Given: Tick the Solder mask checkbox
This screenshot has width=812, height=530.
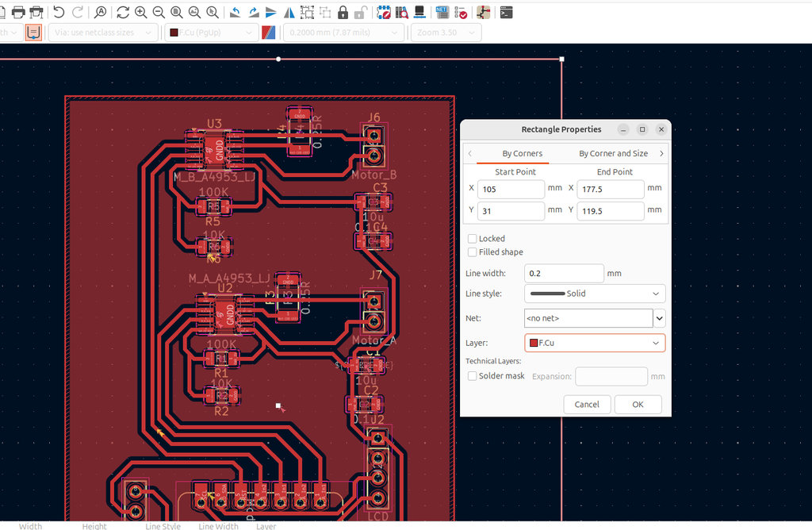Looking at the screenshot, I should (473, 376).
